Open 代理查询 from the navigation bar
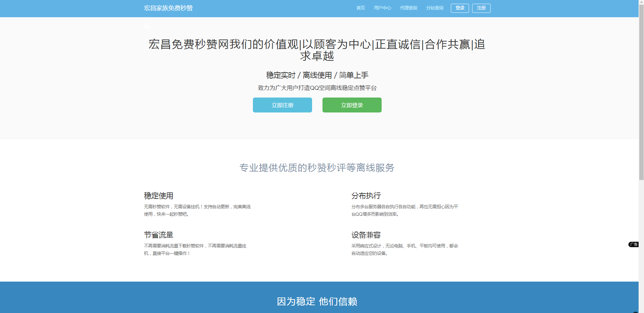Viewport: 644px width, 313px height. pos(409,8)
